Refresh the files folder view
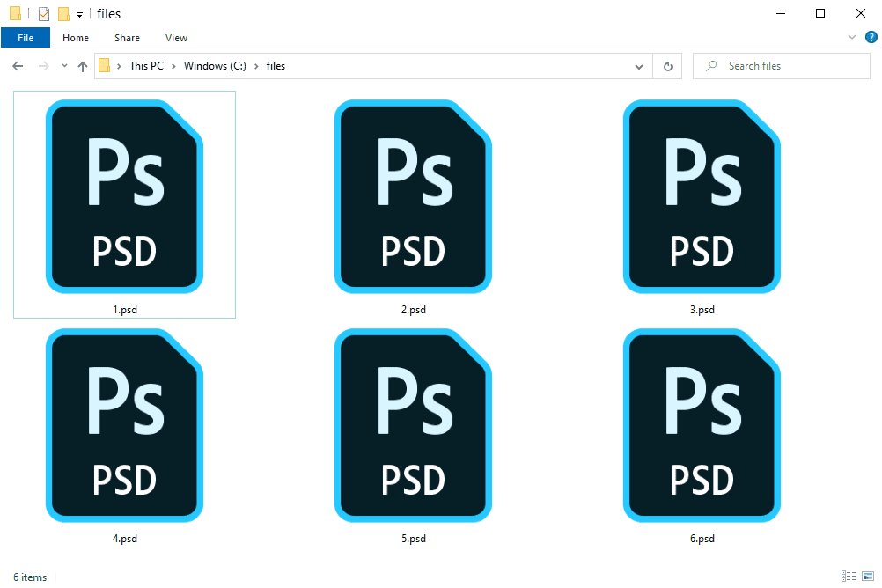Viewport: 882px width, 588px height. tap(667, 66)
